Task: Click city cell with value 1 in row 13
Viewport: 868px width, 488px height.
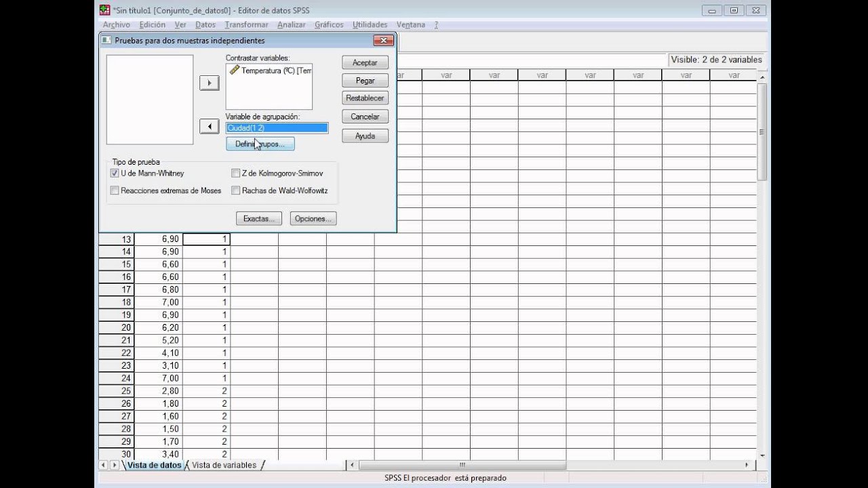Action: [x=207, y=239]
